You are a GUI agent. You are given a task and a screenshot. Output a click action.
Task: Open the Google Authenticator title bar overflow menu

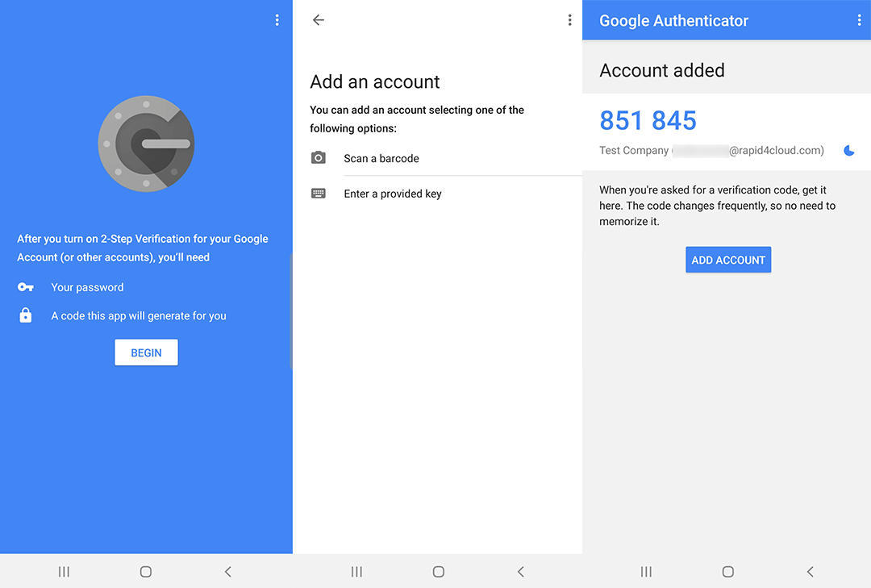click(x=859, y=20)
